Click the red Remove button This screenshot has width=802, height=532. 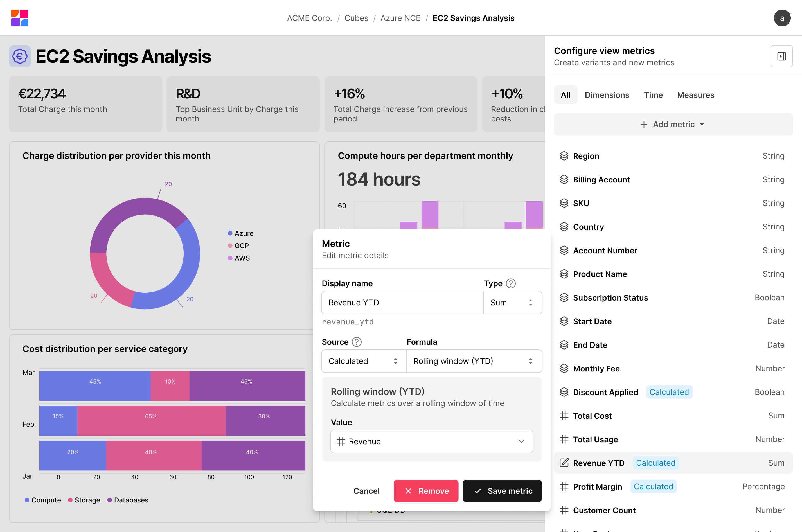point(426,491)
